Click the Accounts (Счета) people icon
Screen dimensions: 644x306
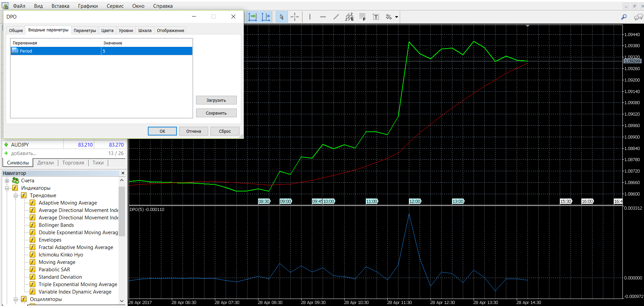pyautogui.click(x=15, y=181)
